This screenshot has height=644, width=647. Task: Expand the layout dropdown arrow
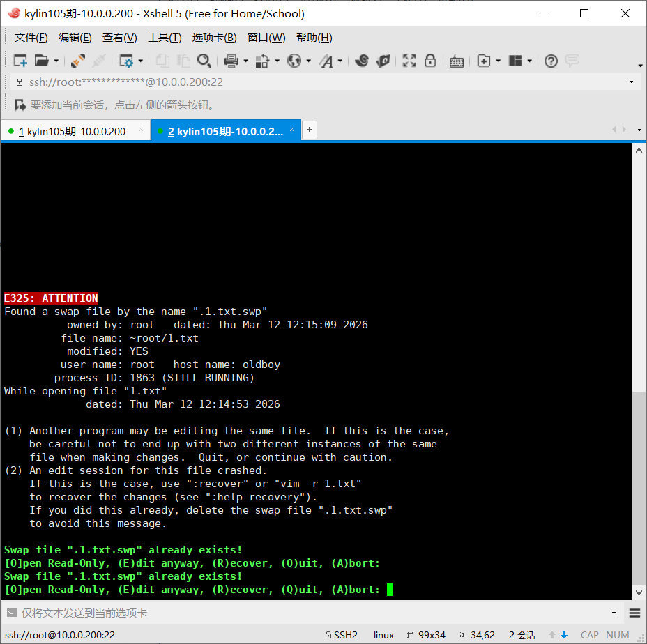pos(530,61)
